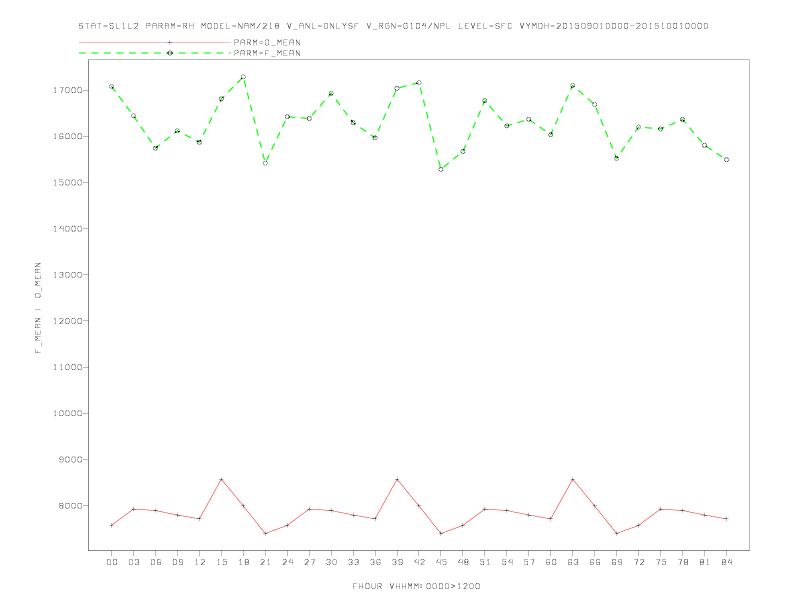This screenshot has height=612, width=792.
Task: Click the 27 forecast hour tick label
Action: pyautogui.click(x=309, y=562)
